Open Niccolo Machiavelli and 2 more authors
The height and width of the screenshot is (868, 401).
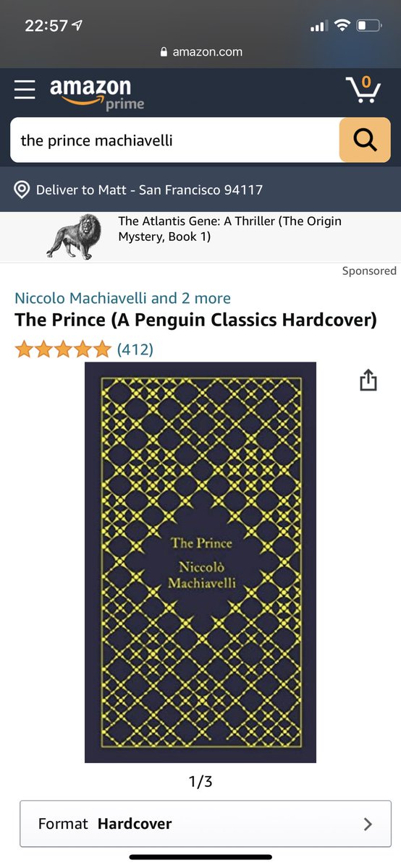tap(122, 298)
